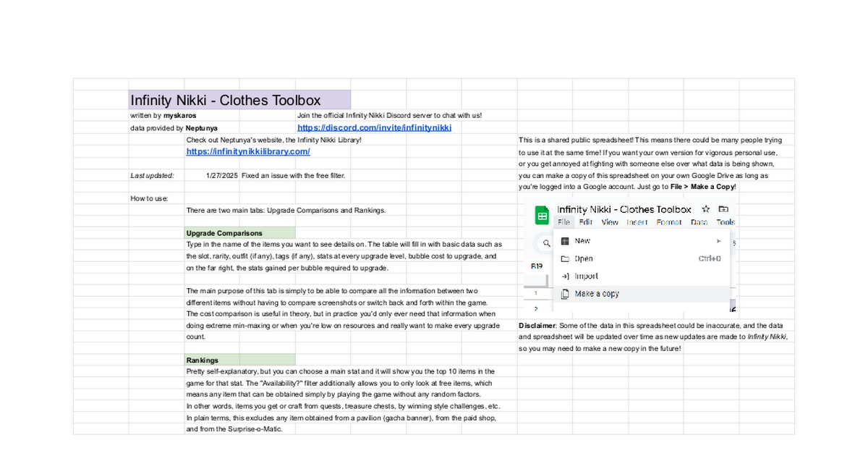Image resolution: width=868 pixels, height=456 pixels.
Task: Open the Tools menu in the embedded screenshot
Action: click(726, 222)
